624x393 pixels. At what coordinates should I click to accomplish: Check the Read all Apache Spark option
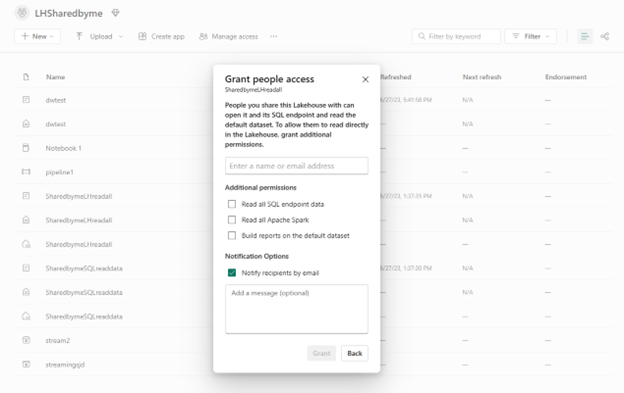[x=232, y=220]
